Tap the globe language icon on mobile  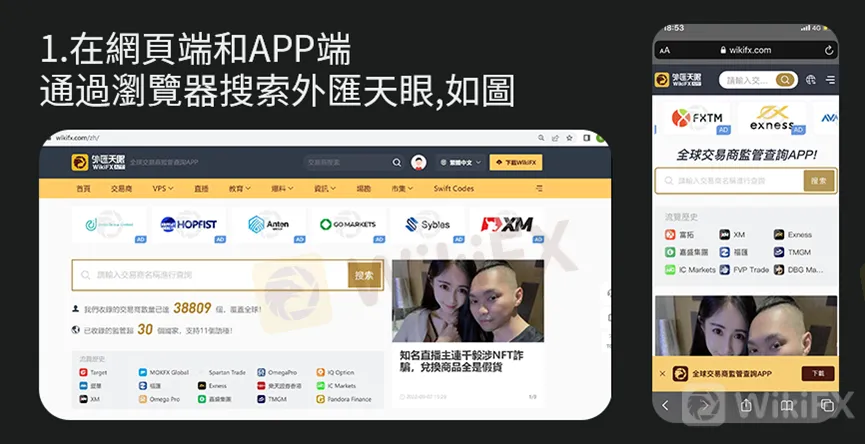pos(810,80)
